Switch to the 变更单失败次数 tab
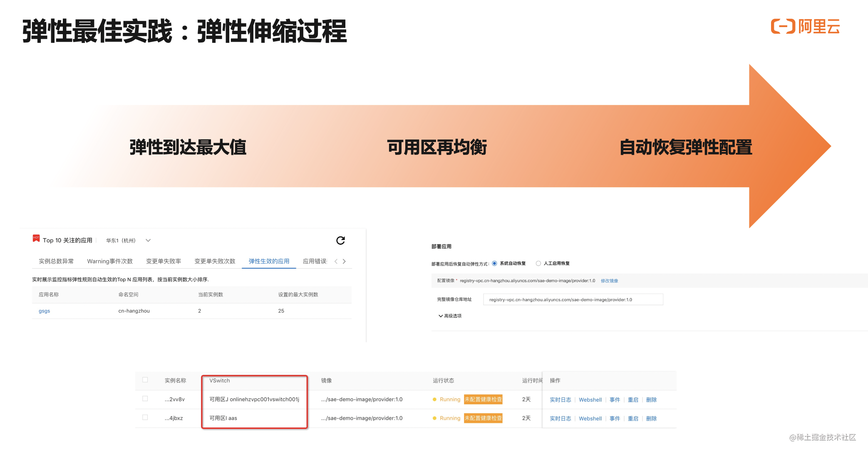The height and width of the screenshot is (453, 868). coord(215,261)
